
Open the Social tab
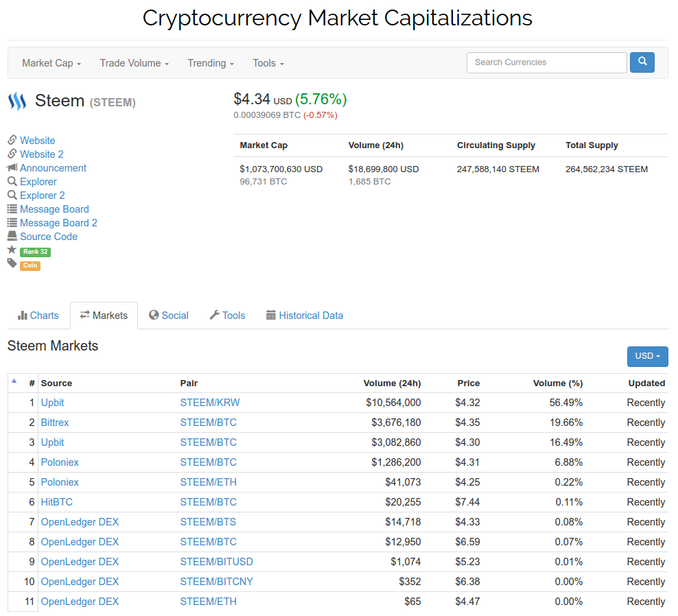[x=169, y=316]
